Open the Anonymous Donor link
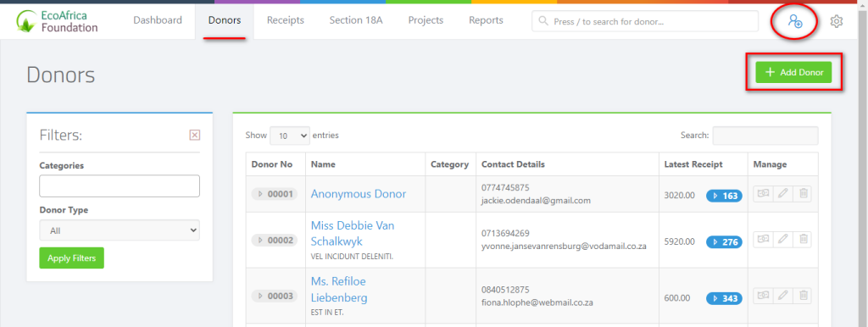This screenshot has width=868, height=327. (x=359, y=194)
